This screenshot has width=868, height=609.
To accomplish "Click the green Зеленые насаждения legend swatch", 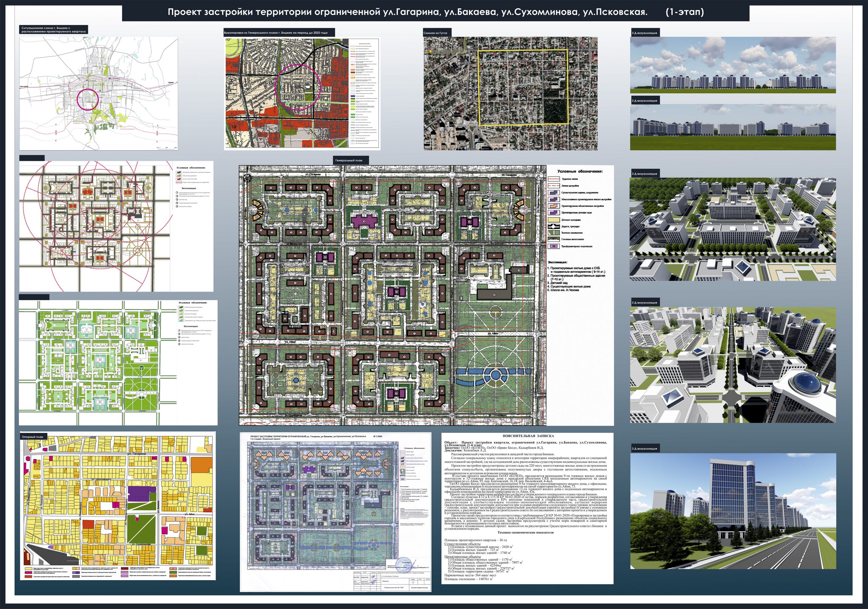I will point(553,233).
